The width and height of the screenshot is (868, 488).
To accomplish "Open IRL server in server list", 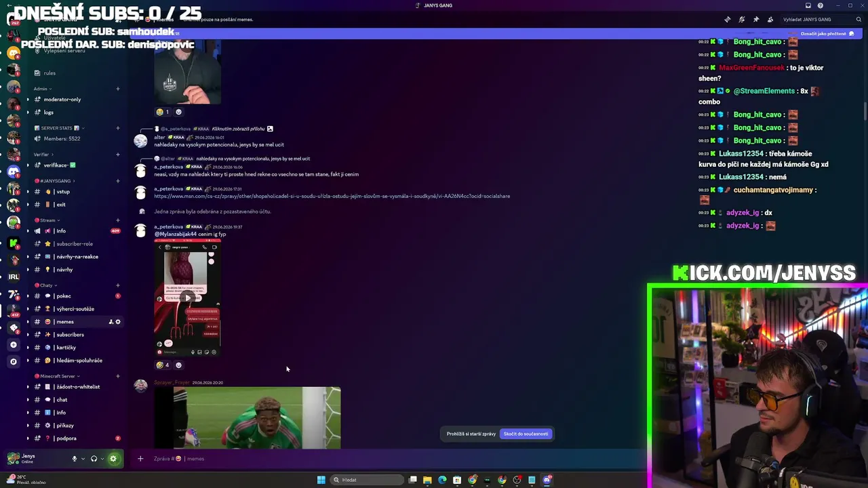I will [14, 277].
